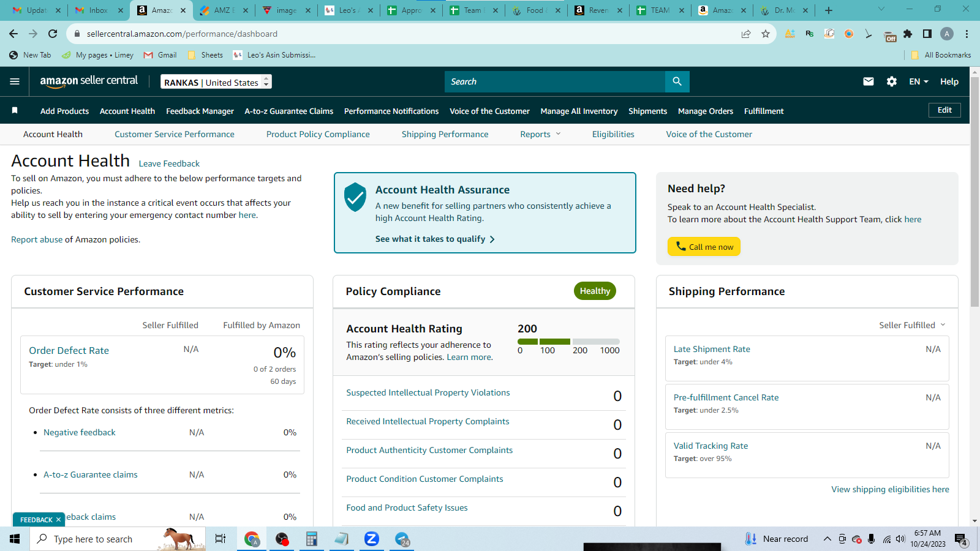Click the Seller Central search field
980x551 pixels.
(555, 81)
